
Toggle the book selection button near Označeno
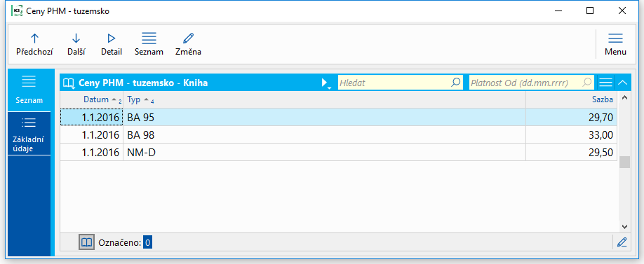(86, 242)
